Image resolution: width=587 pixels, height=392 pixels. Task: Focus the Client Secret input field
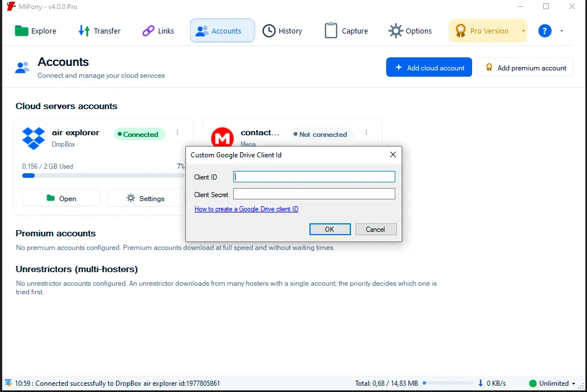[x=314, y=194]
